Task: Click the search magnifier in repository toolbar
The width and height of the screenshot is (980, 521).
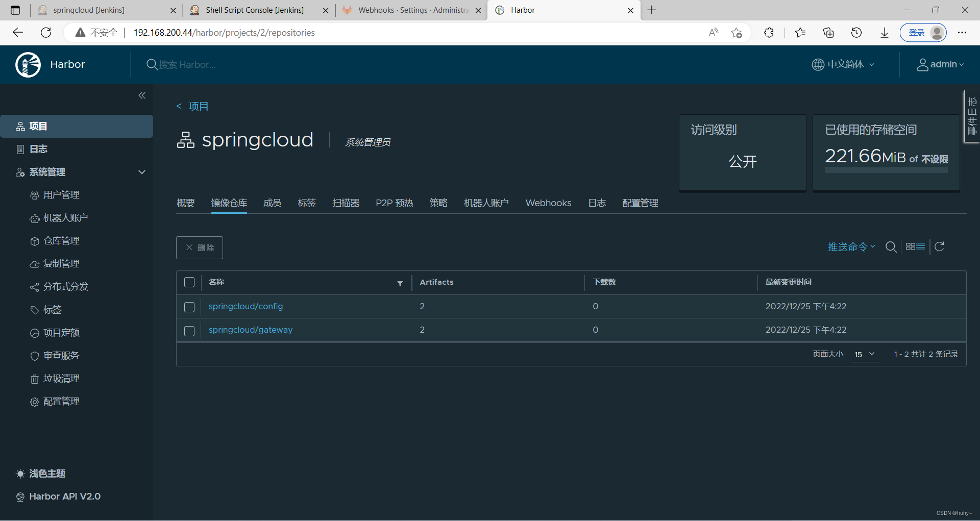Action: pos(891,247)
